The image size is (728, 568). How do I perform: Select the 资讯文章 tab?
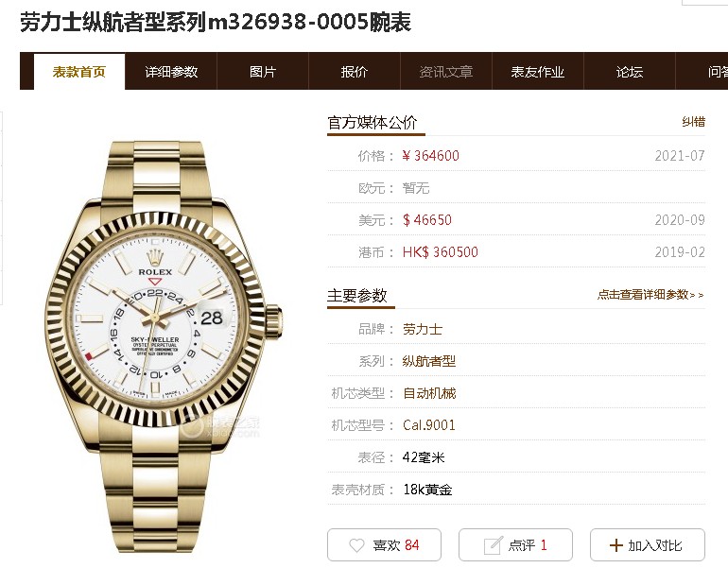[445, 72]
